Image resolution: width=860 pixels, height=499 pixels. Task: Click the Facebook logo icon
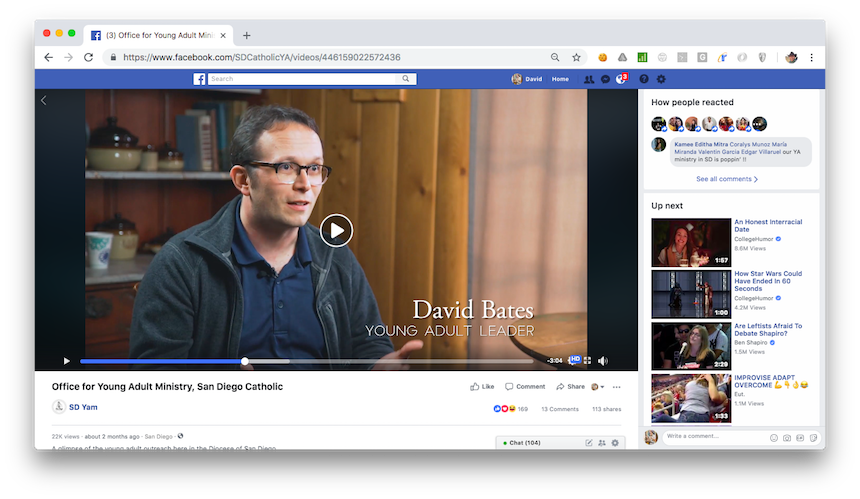click(x=200, y=79)
